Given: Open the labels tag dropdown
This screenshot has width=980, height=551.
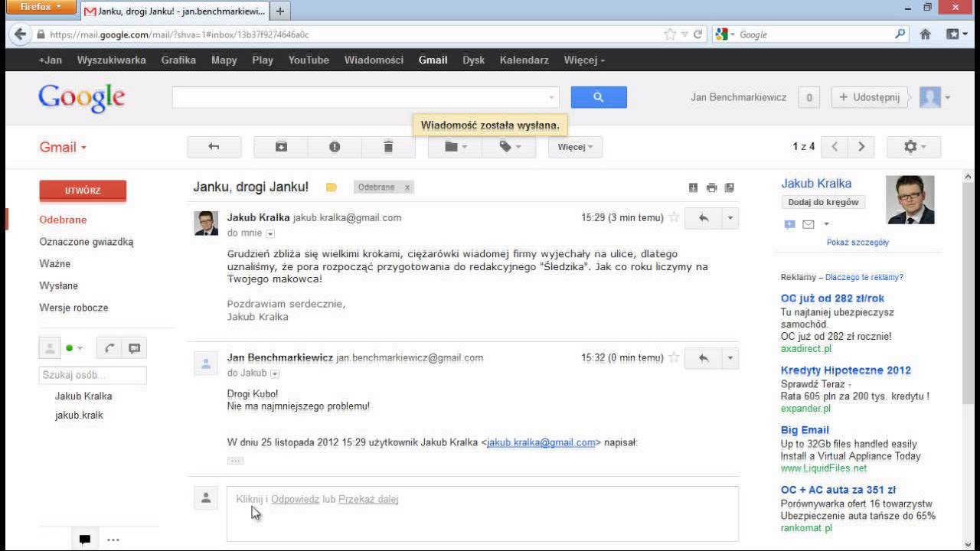Looking at the screenshot, I should click(509, 147).
